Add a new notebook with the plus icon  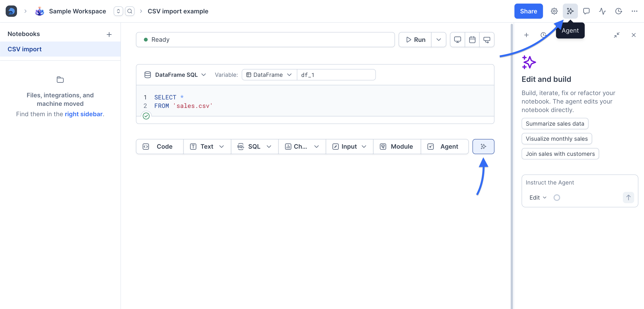pyautogui.click(x=109, y=35)
